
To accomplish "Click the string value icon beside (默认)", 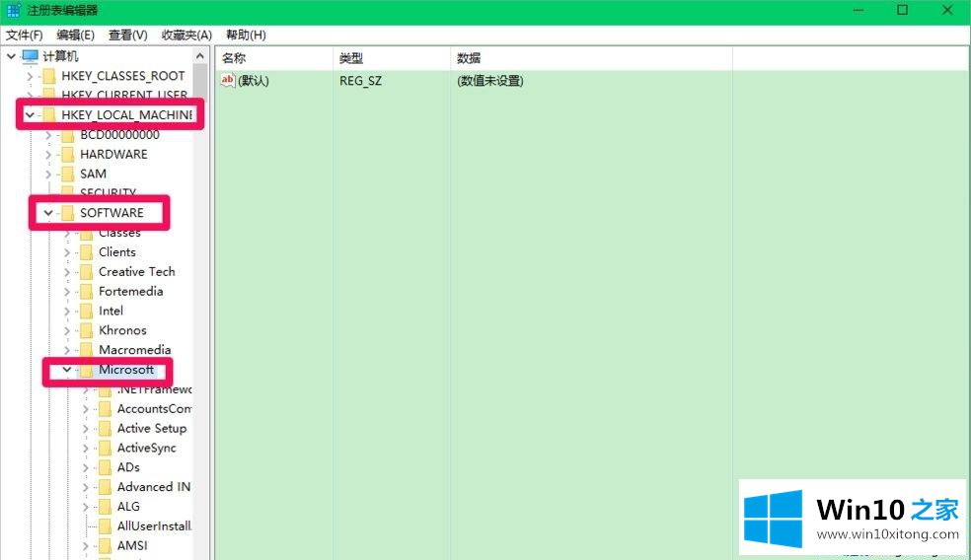I will pyautogui.click(x=228, y=81).
